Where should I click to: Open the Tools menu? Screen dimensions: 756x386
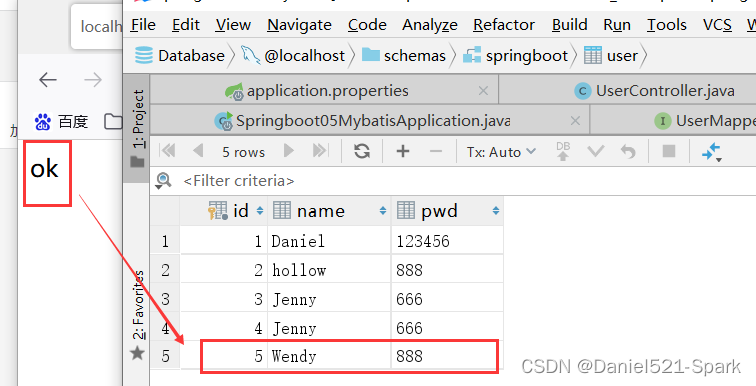666,25
